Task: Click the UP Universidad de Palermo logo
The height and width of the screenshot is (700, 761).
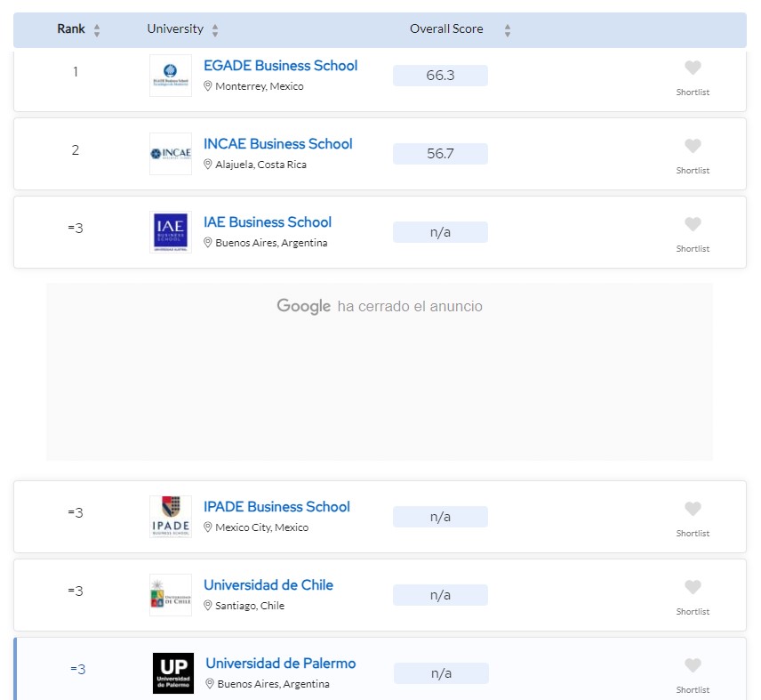Action: pyautogui.click(x=172, y=673)
